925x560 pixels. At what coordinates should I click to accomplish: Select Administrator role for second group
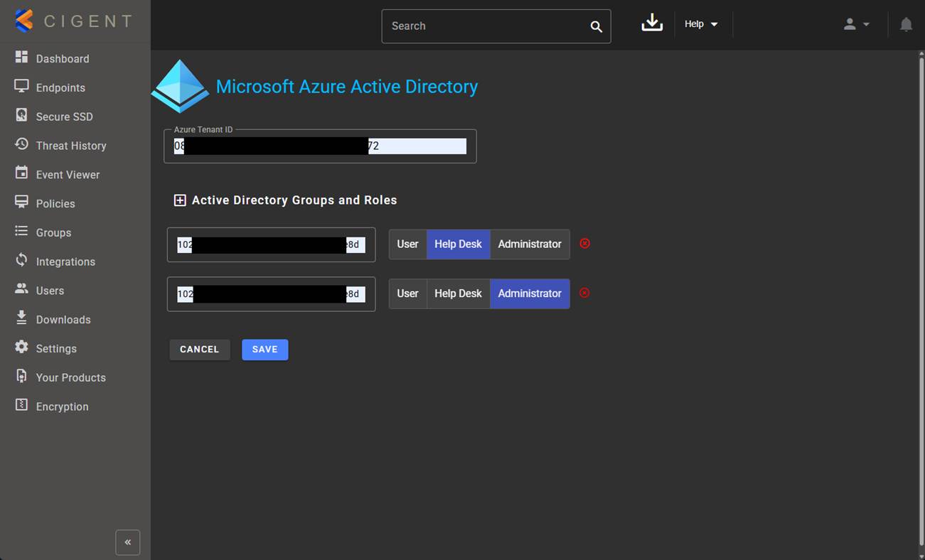530,294
